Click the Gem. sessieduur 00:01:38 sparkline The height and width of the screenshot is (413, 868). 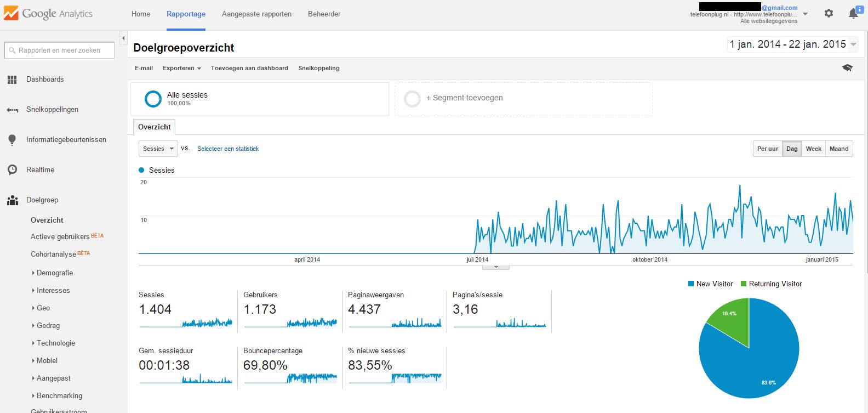coord(186,378)
